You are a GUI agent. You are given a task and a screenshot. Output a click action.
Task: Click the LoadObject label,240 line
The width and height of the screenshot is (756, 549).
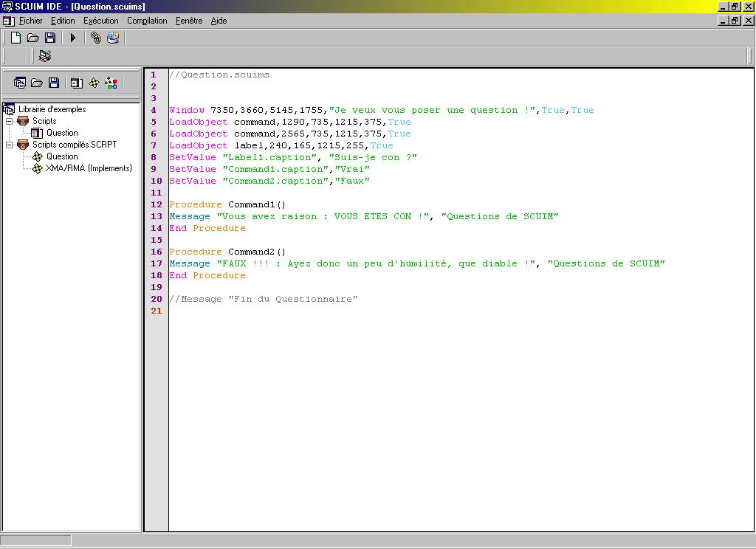point(281,145)
